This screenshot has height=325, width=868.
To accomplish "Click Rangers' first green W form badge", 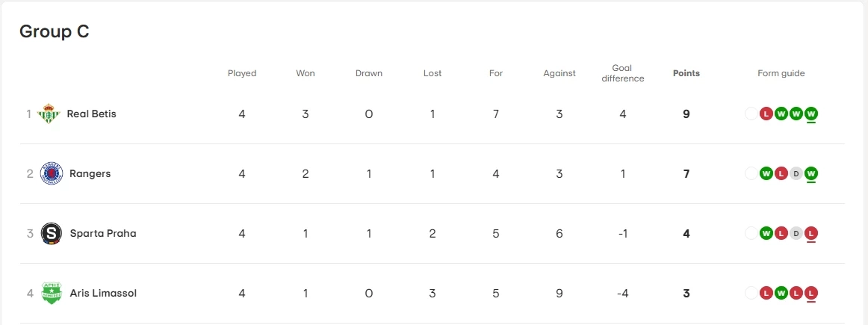I will (x=766, y=174).
